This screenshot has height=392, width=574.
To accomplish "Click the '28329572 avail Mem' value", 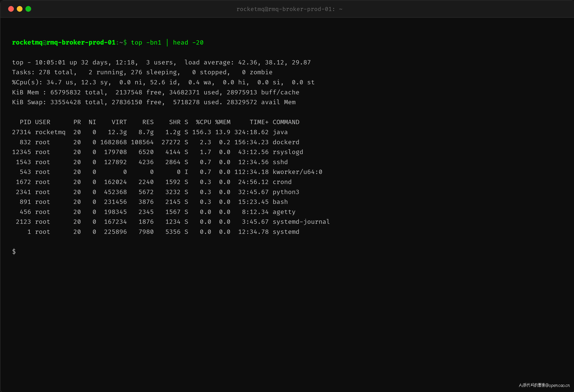I will tap(261, 102).
